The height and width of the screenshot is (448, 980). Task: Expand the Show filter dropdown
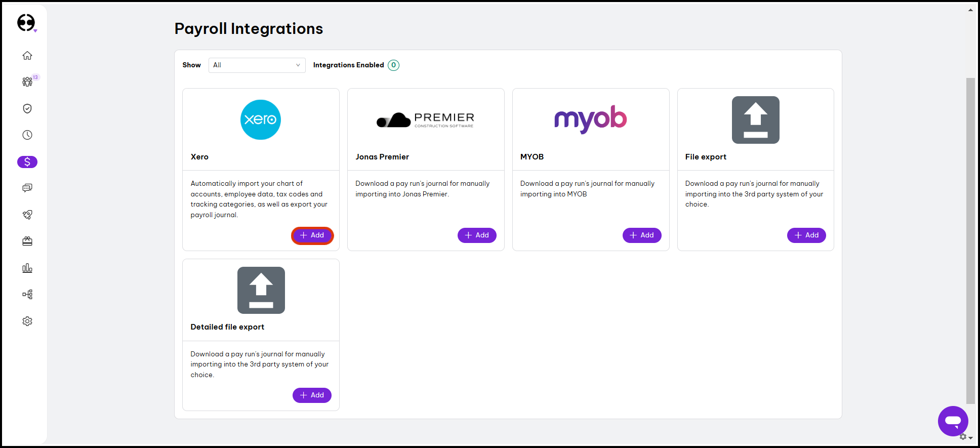pyautogui.click(x=257, y=65)
